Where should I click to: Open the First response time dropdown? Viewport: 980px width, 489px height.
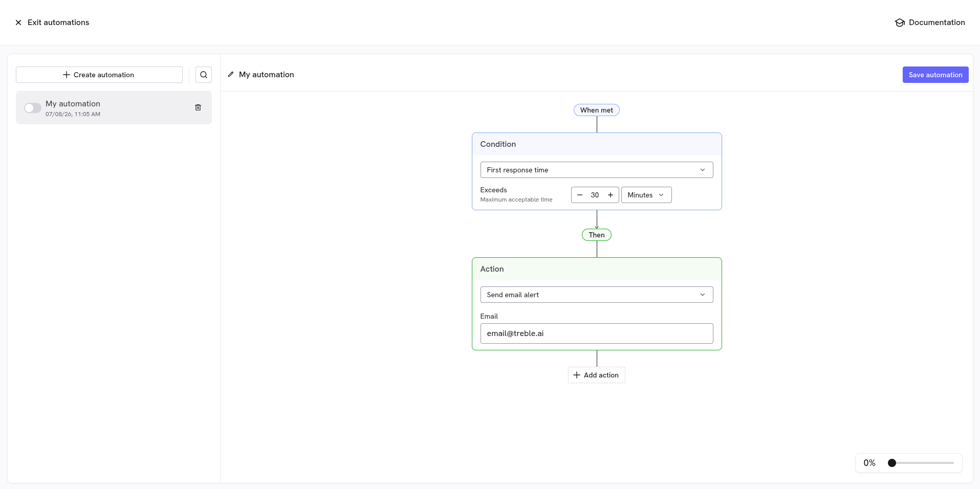[x=597, y=170]
